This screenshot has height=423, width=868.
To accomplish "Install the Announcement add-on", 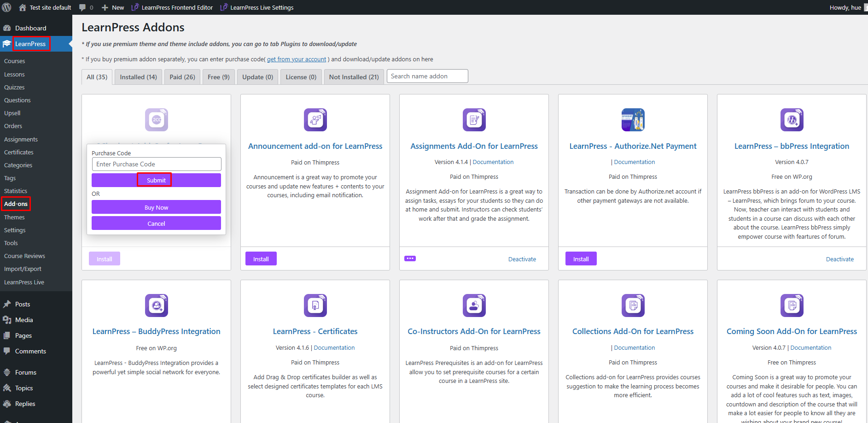I will (261, 259).
